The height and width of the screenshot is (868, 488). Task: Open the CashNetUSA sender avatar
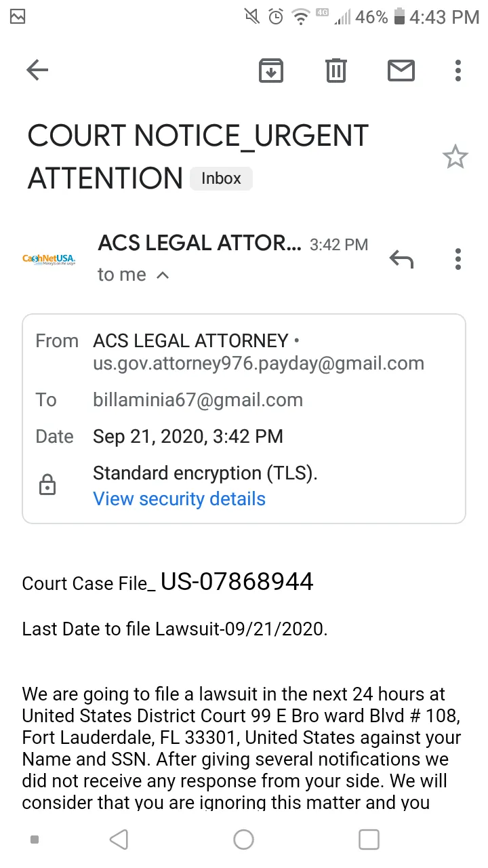[x=49, y=258]
